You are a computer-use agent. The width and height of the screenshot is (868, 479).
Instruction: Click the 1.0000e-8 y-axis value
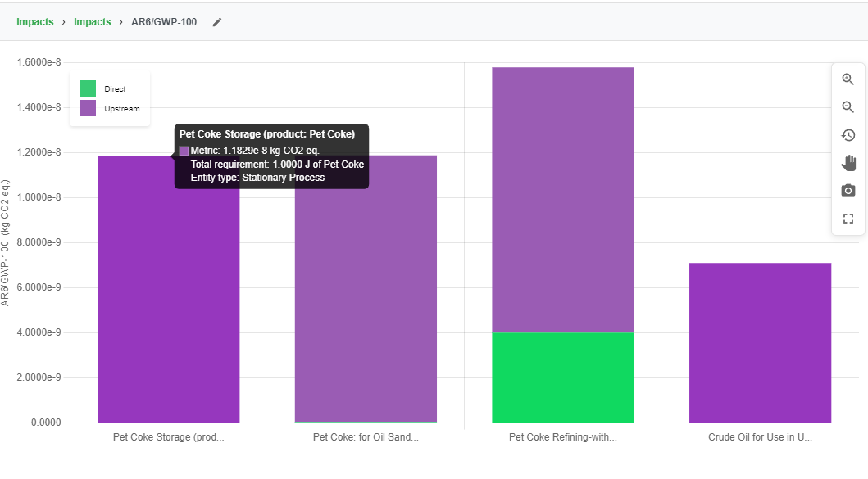39,197
